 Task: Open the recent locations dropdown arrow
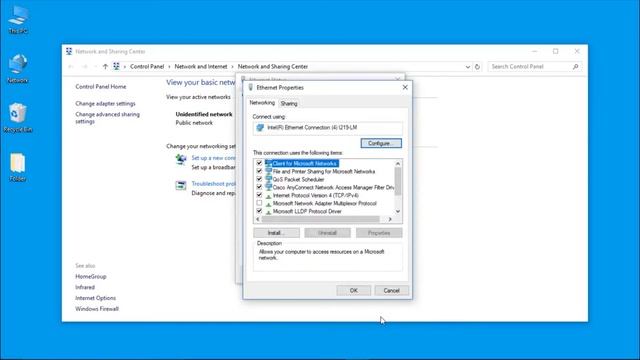(x=95, y=67)
